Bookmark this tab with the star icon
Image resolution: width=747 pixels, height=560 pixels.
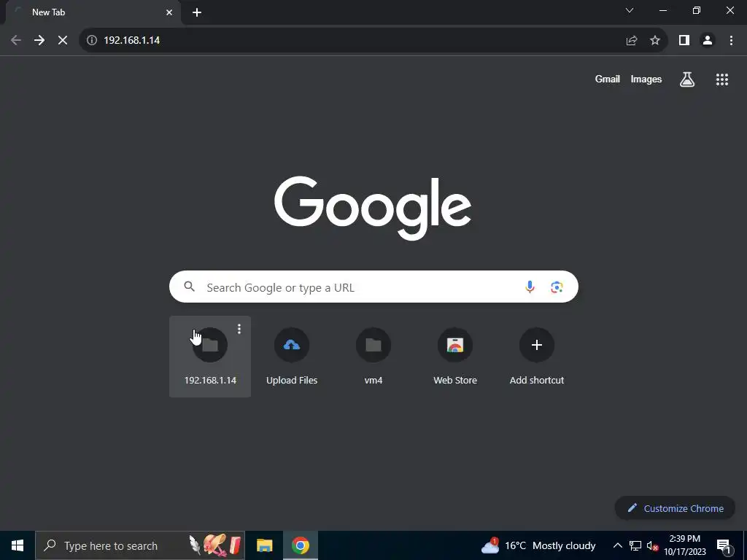(655, 41)
